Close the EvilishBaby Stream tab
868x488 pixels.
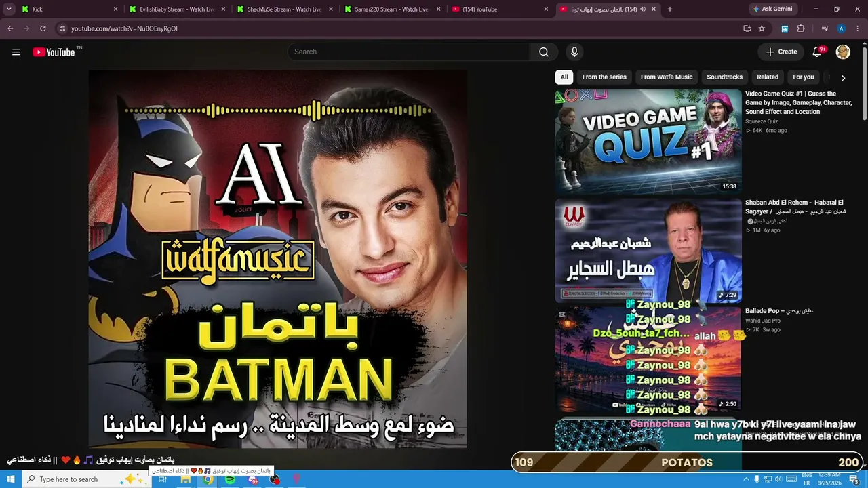point(223,9)
